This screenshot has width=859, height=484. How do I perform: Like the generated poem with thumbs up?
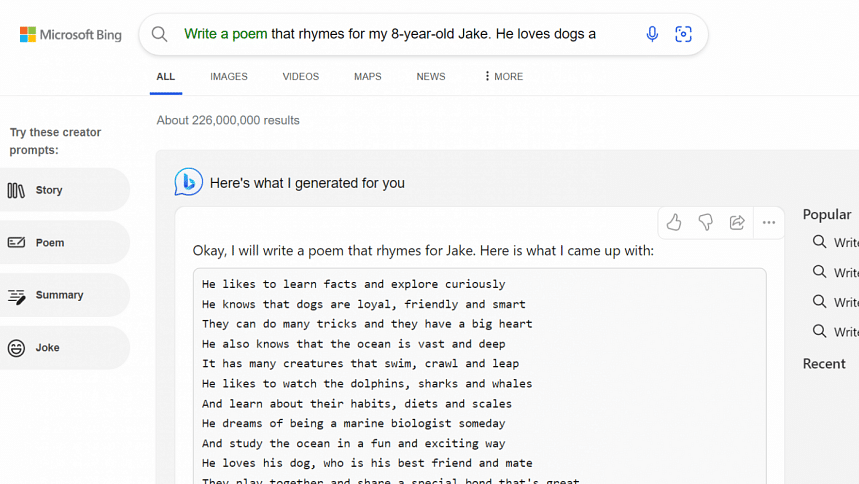674,223
